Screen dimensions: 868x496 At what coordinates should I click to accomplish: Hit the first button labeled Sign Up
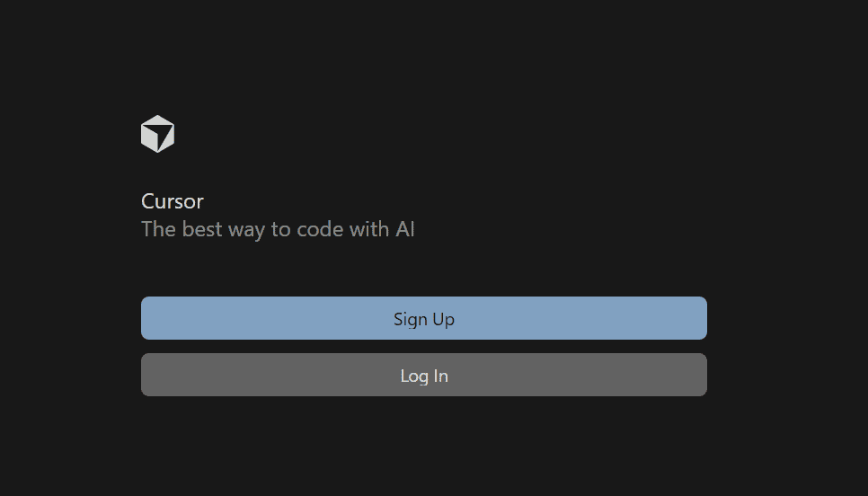pyautogui.click(x=423, y=318)
